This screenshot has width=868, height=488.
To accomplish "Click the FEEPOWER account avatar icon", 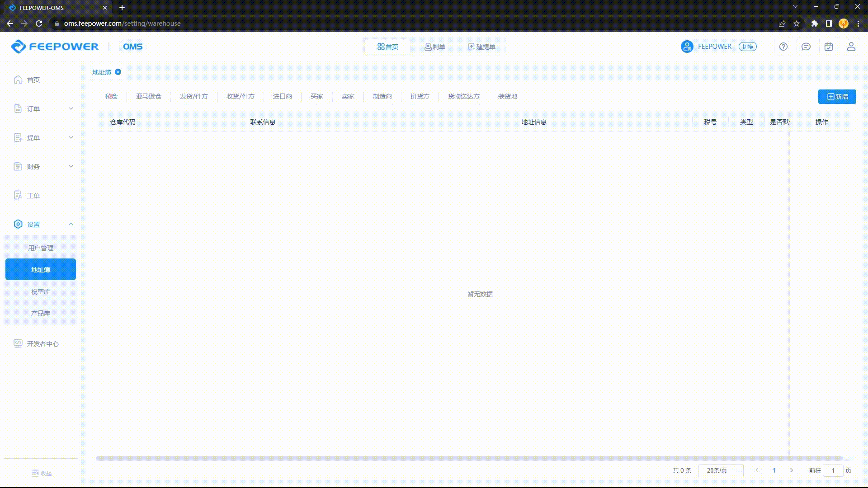I will (687, 47).
